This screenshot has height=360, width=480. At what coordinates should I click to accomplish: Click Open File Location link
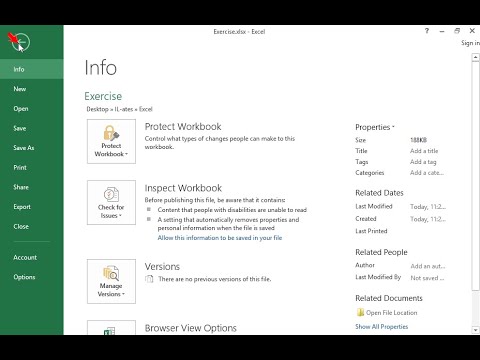tap(392, 313)
